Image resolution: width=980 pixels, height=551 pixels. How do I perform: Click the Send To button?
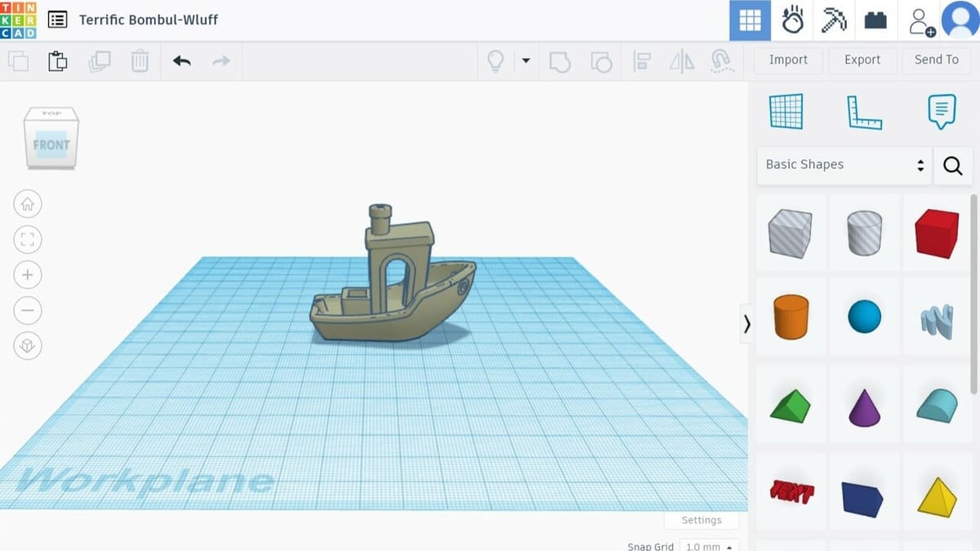point(937,60)
